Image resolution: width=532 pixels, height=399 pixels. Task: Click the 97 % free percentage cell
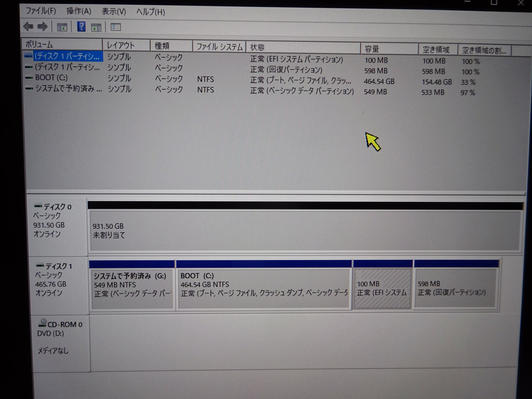(x=468, y=93)
